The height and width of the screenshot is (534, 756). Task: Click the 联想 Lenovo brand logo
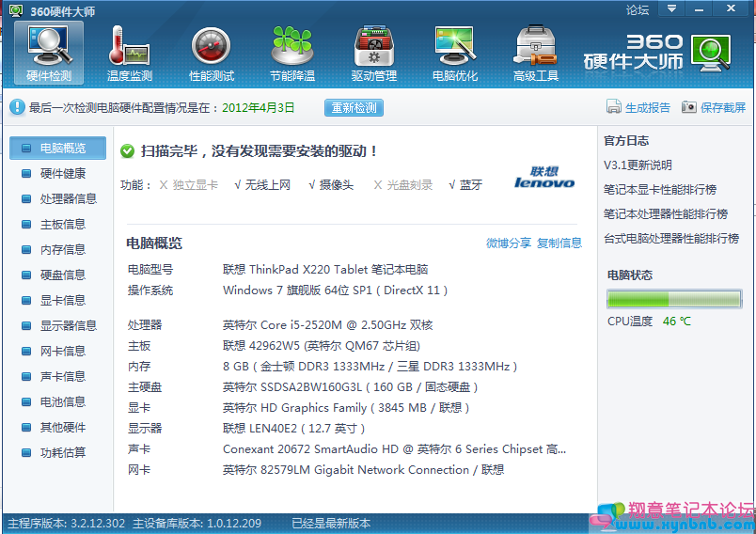(x=544, y=178)
